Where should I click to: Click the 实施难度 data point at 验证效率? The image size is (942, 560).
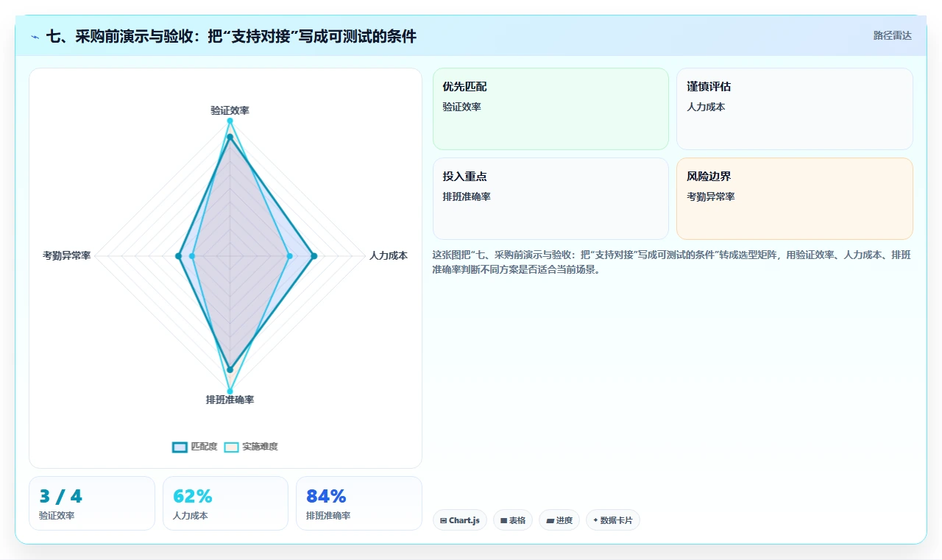coord(230,121)
